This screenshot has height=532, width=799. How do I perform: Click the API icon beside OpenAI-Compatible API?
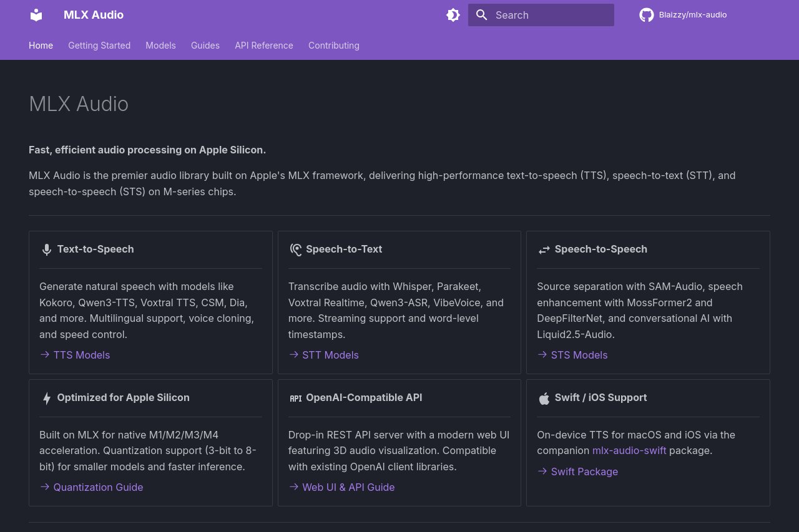[x=295, y=399]
